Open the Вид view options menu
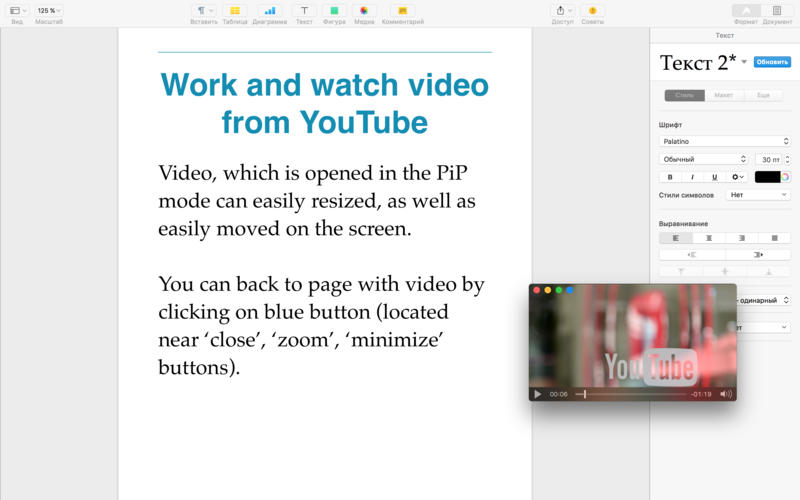Image resolution: width=800 pixels, height=500 pixels. click(x=18, y=11)
